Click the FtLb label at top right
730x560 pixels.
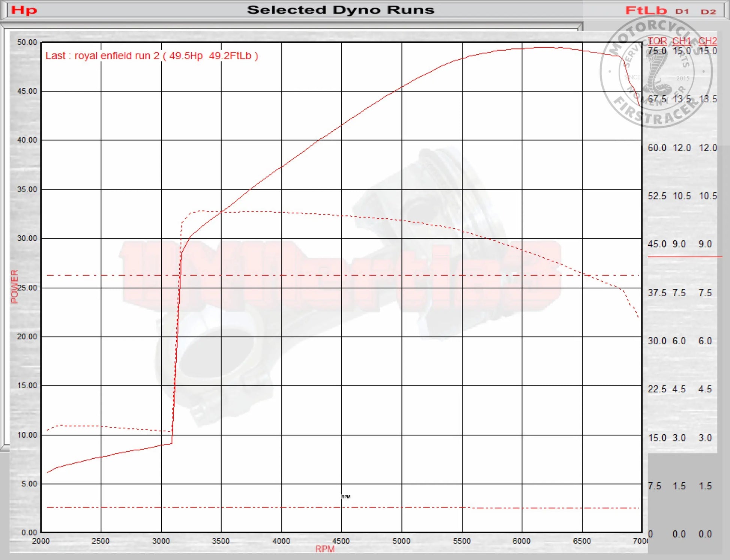pyautogui.click(x=646, y=11)
